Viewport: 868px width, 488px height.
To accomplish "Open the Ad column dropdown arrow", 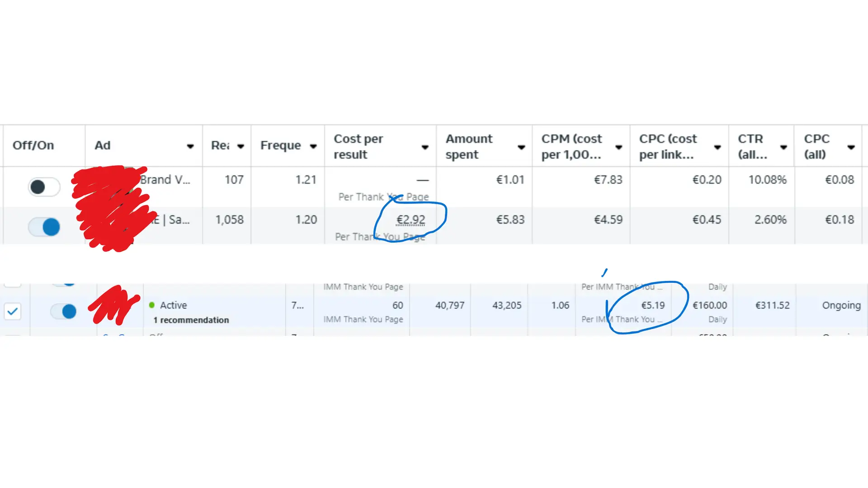I will point(190,146).
